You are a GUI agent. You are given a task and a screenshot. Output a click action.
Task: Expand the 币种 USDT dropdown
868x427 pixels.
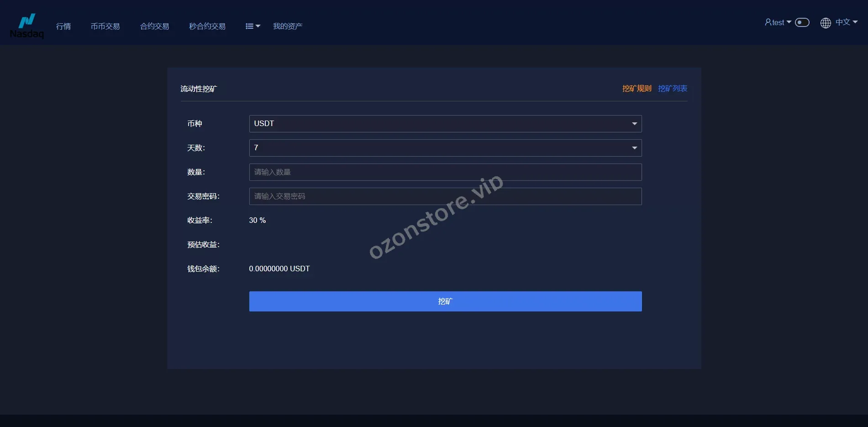(x=445, y=124)
